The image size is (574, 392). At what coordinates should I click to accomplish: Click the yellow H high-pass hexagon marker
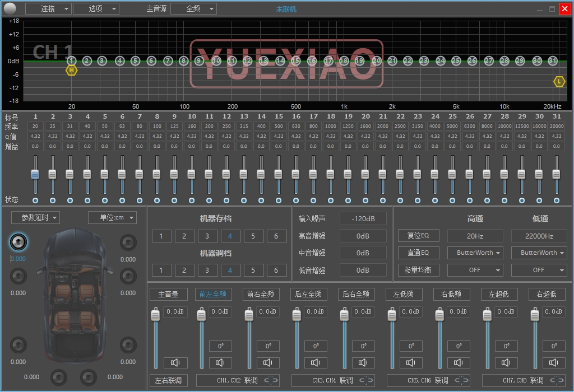pos(71,70)
